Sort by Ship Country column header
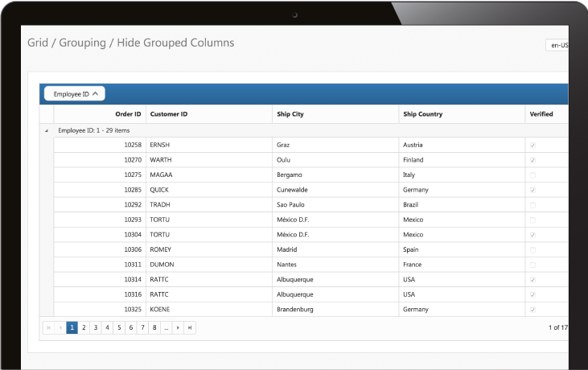The image size is (588, 370). coord(422,114)
